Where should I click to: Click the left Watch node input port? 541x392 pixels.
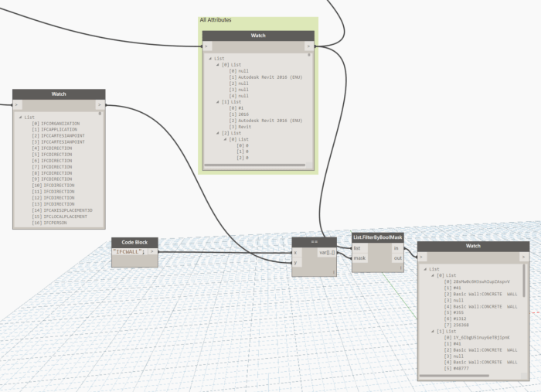click(17, 104)
